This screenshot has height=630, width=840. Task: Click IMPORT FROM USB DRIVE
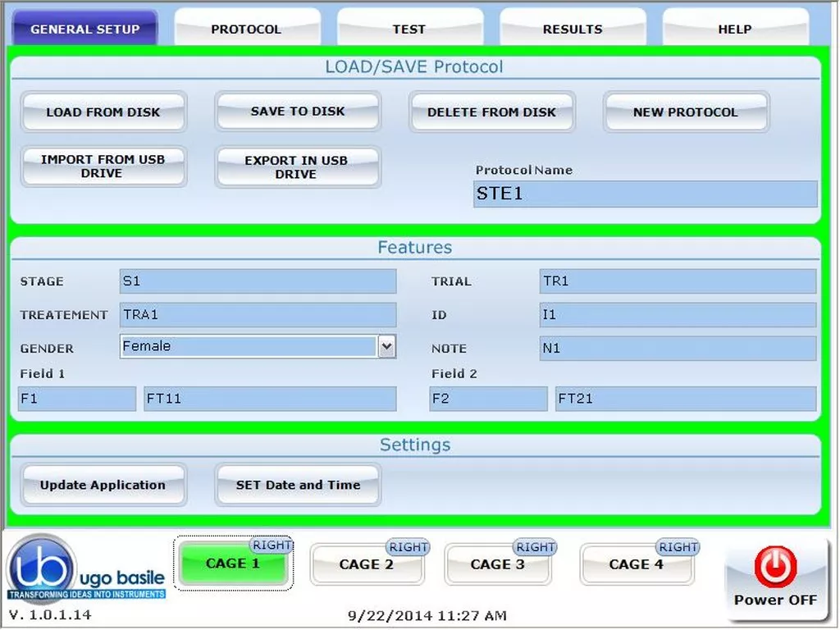103,166
